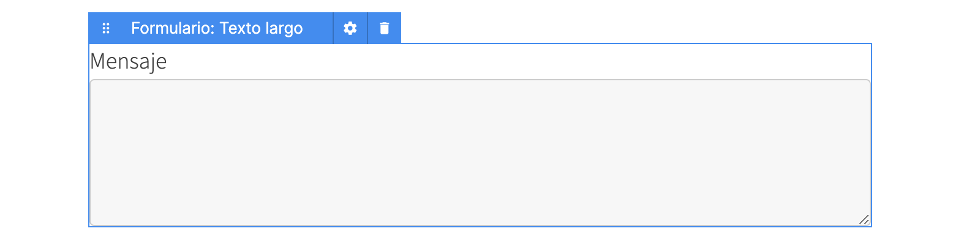Remove this form element with the trash can

pyautogui.click(x=384, y=28)
